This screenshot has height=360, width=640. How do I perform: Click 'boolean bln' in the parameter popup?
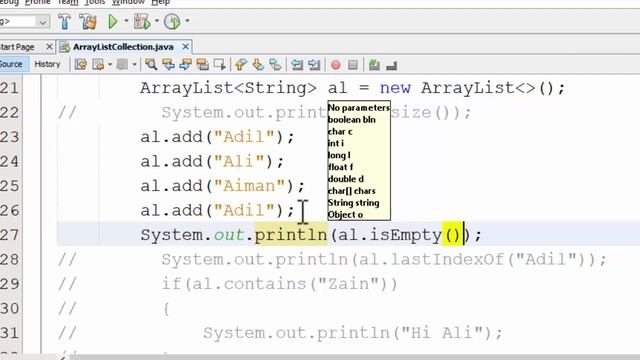(x=351, y=120)
